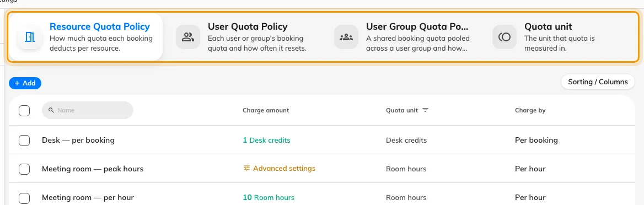Click Per booking in the Charge by column
Viewport: 644px width, 205px height.
(536, 140)
